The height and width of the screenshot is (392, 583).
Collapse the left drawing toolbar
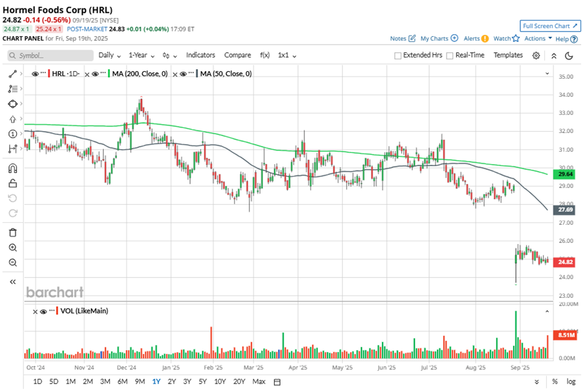13,282
